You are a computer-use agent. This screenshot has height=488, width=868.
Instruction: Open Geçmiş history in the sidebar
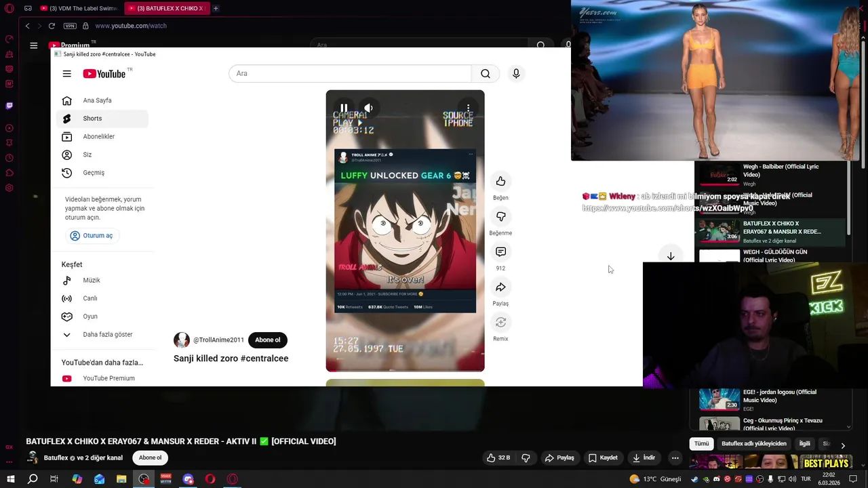[102, 173]
